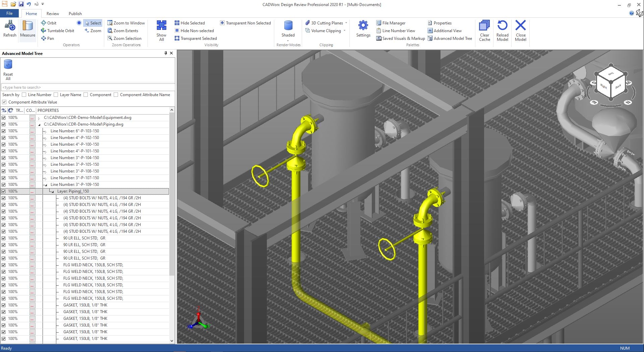Click the Reload Model button
This screenshot has width=644, height=352.
[x=502, y=30]
